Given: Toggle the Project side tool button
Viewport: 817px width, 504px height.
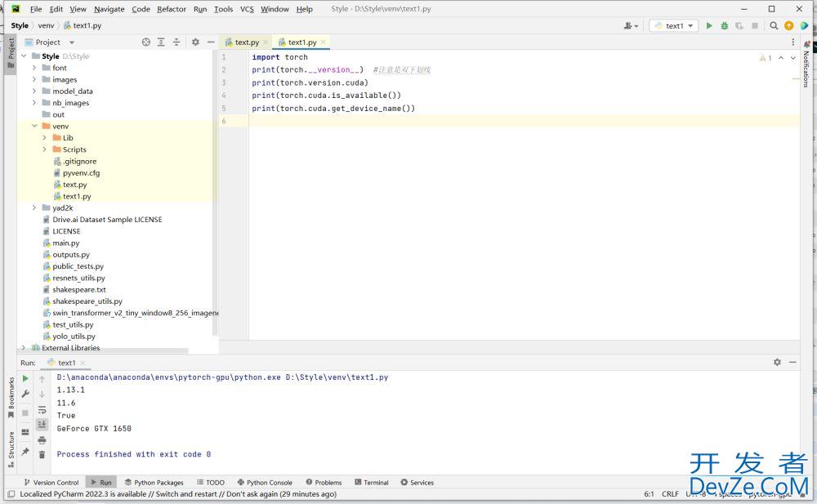Looking at the screenshot, I should tap(11, 53).
